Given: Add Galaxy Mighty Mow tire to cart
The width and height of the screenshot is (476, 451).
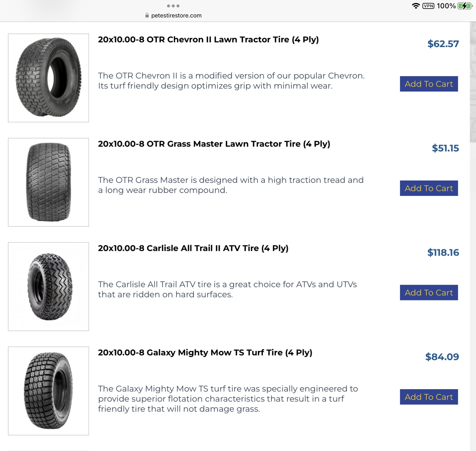Looking at the screenshot, I should [429, 397].
